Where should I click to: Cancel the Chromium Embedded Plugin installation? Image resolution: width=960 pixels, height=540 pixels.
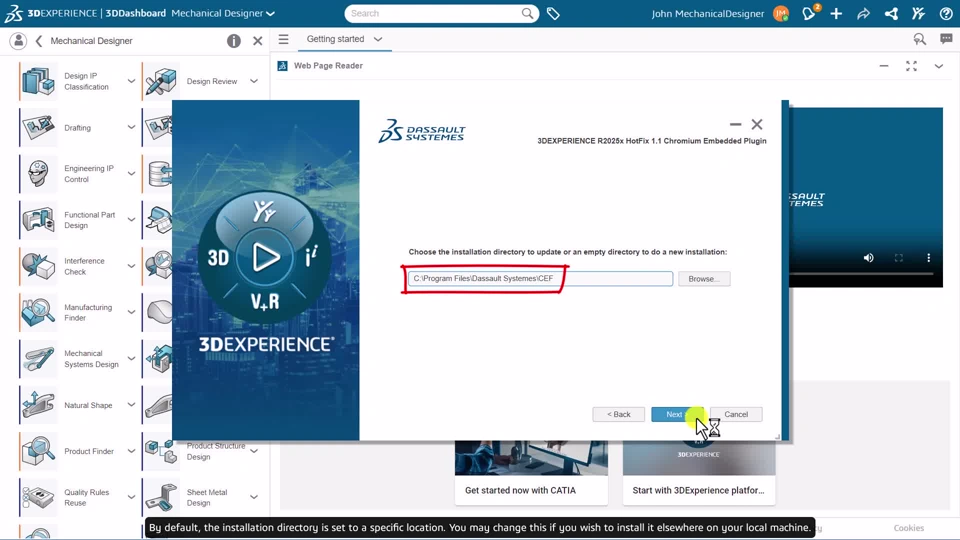click(x=736, y=414)
